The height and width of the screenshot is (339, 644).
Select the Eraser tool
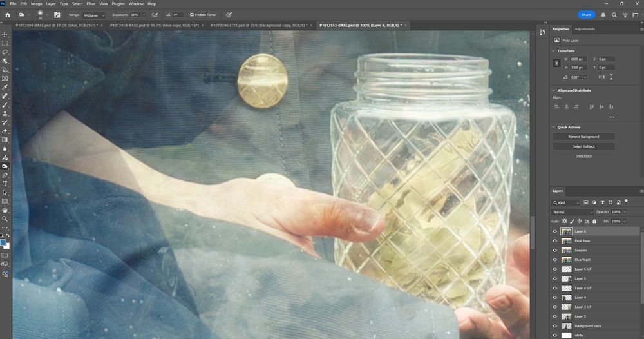click(5, 131)
